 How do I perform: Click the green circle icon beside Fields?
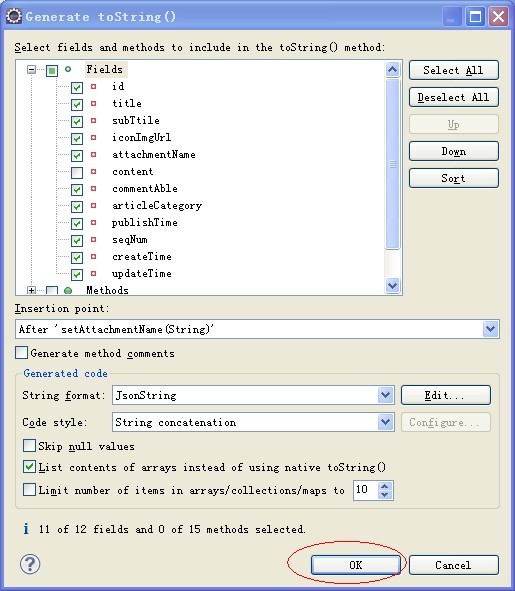(68, 69)
